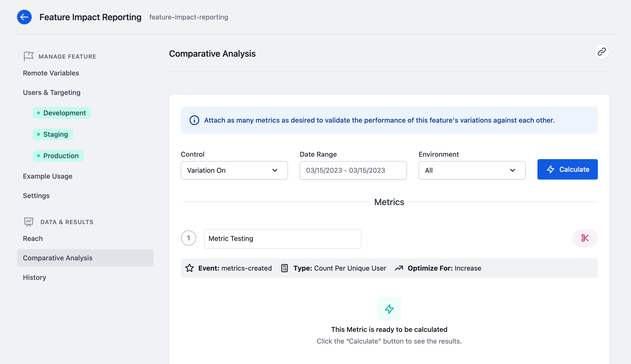This screenshot has height=364, width=631.
Task: Navigate to Reach in sidebar
Action: (33, 238)
